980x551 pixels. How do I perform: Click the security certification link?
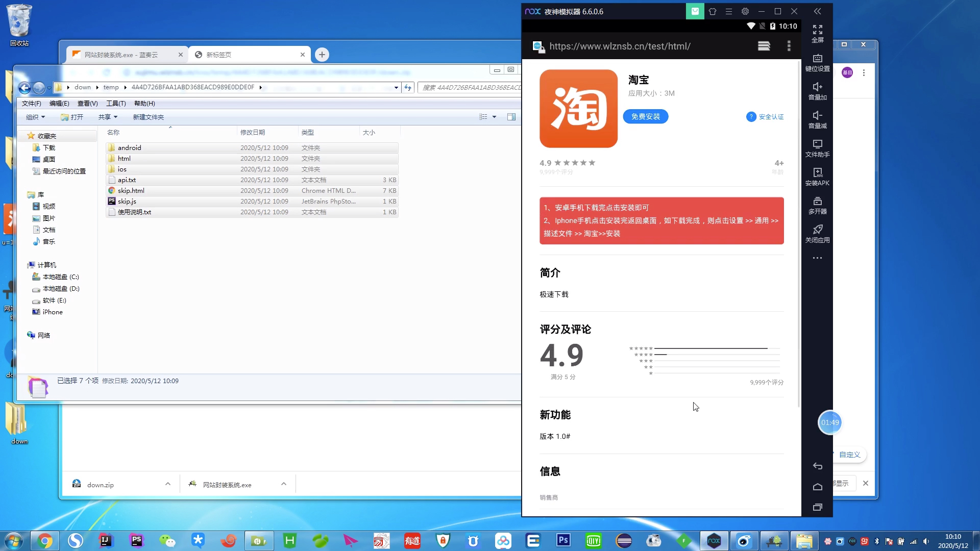pos(765,117)
